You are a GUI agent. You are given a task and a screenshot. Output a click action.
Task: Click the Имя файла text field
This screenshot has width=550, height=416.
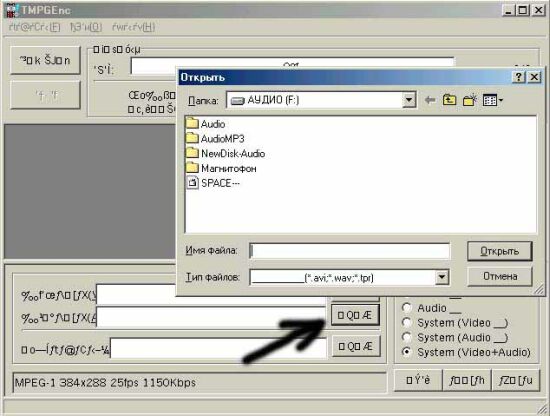[349, 251]
